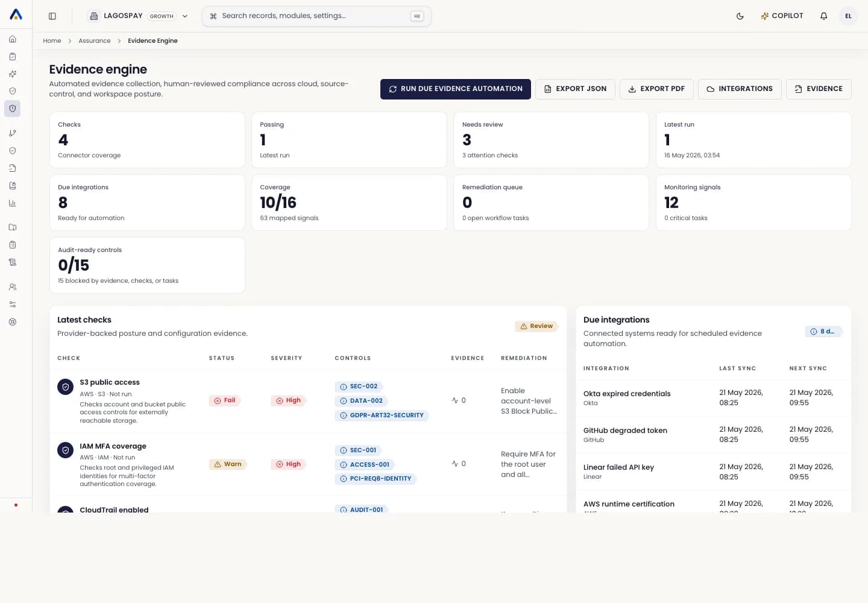The width and height of the screenshot is (868, 603).
Task: Open the sliders settings icon in sidebar
Action: (x=12, y=305)
